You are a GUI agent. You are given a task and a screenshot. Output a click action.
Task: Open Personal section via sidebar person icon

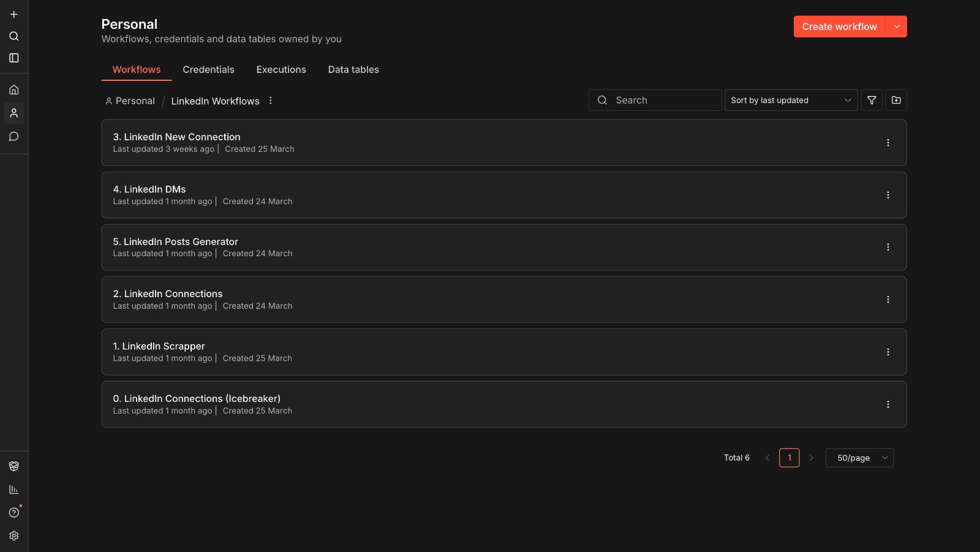click(13, 113)
